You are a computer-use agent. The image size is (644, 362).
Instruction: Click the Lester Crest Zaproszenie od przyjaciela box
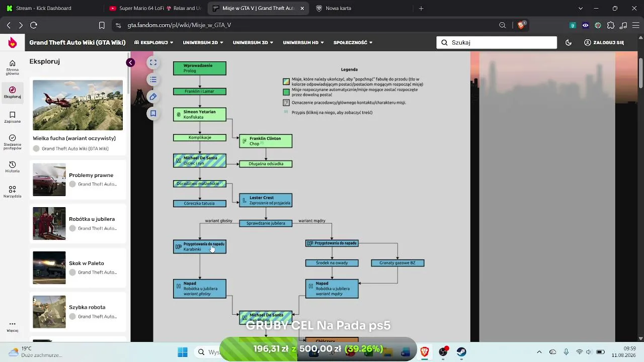[x=266, y=200]
